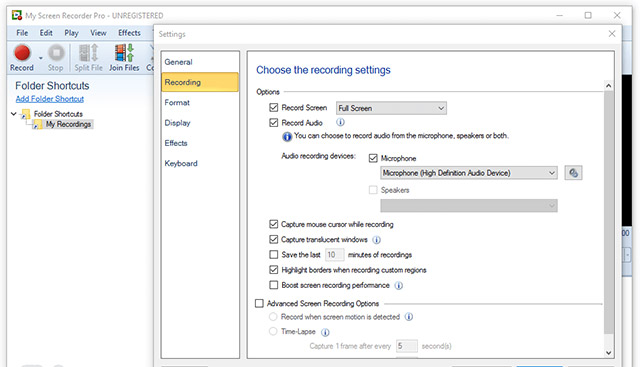The image size is (640, 367).
Task: Select the Time-Lapse radio option
Action: [x=273, y=331]
